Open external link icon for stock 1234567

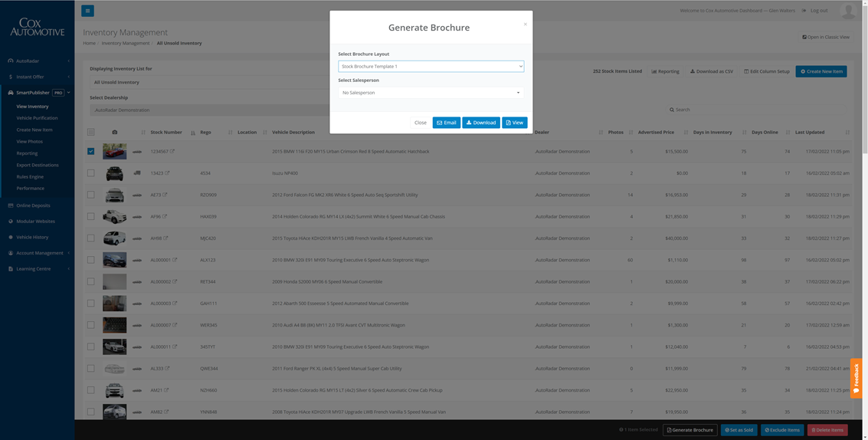[172, 151]
